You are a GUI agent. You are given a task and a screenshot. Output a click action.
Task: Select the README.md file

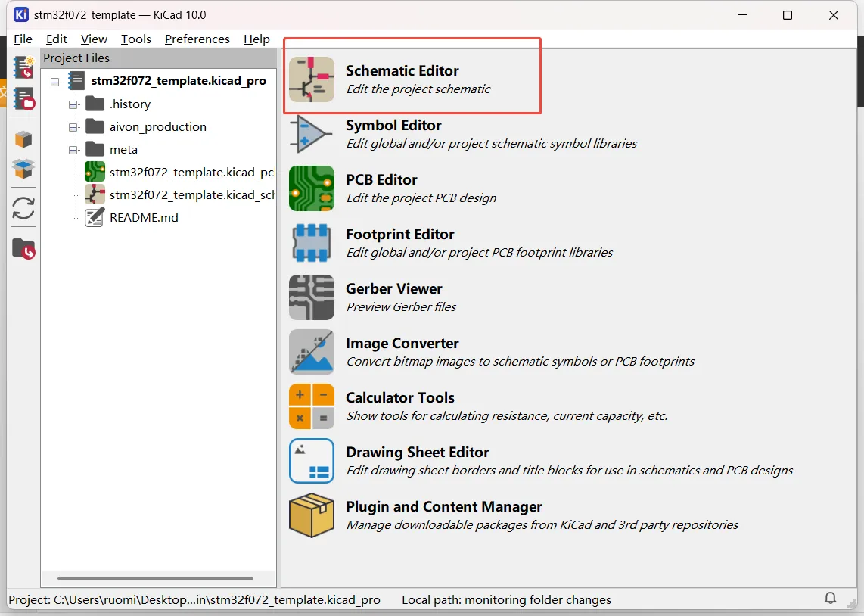pyautogui.click(x=131, y=218)
